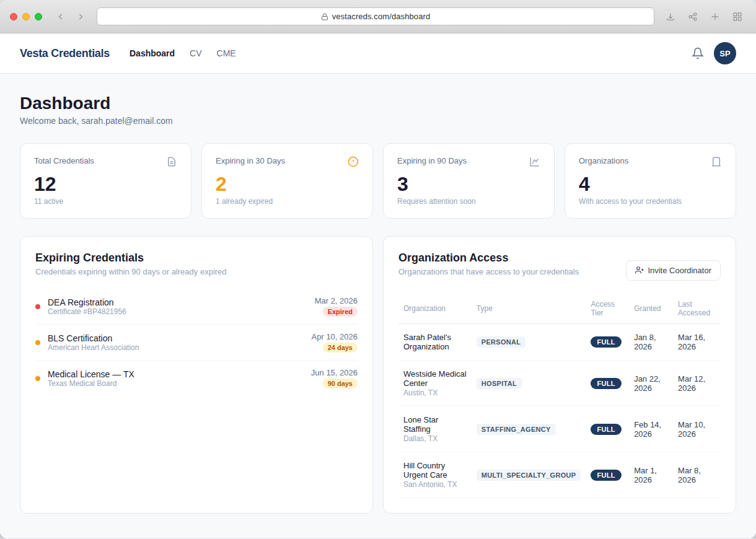
Task: Click the Expired status badge on DEA Registration
Action: coord(340,312)
